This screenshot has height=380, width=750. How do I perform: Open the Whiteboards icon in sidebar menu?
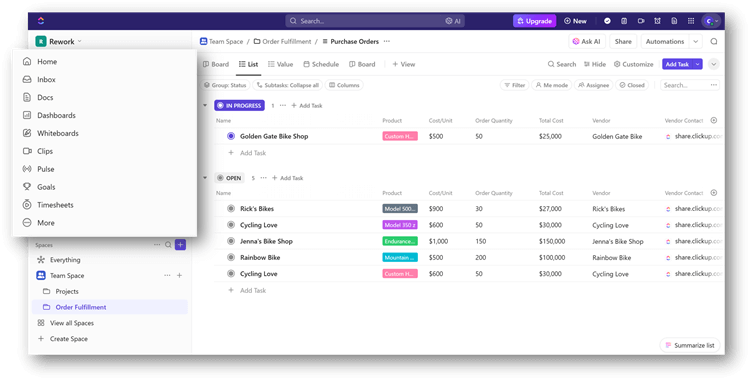(27, 133)
